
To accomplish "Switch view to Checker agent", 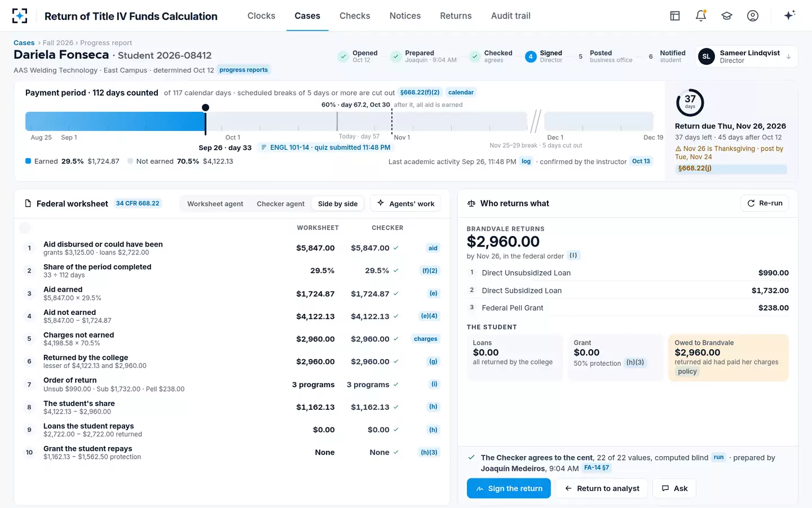I will 280,204.
